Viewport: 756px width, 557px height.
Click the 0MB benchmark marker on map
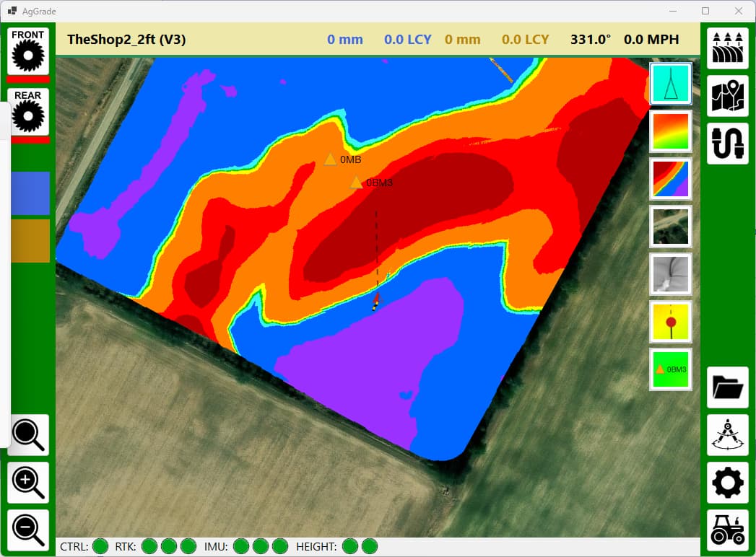click(x=330, y=159)
